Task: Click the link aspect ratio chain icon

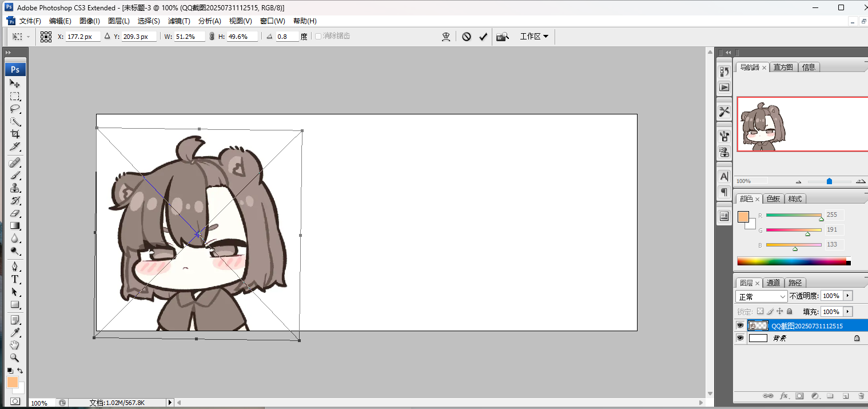Action: tap(212, 37)
